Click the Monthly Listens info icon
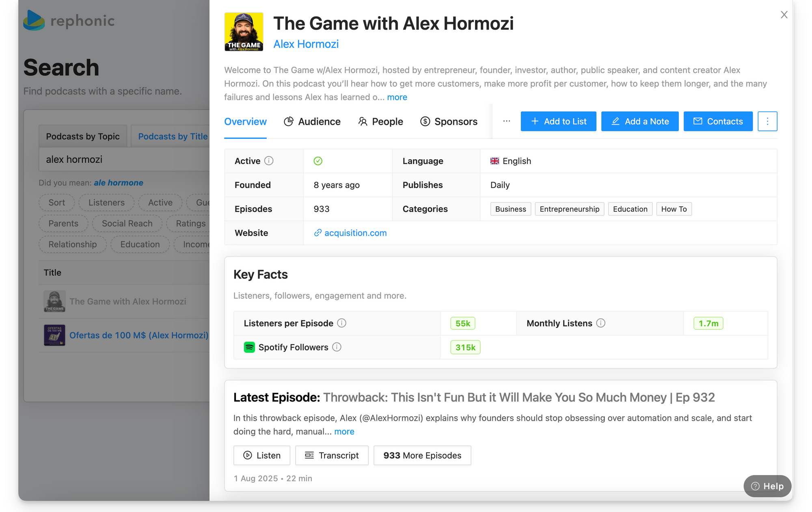The image size is (812, 512). 601,323
